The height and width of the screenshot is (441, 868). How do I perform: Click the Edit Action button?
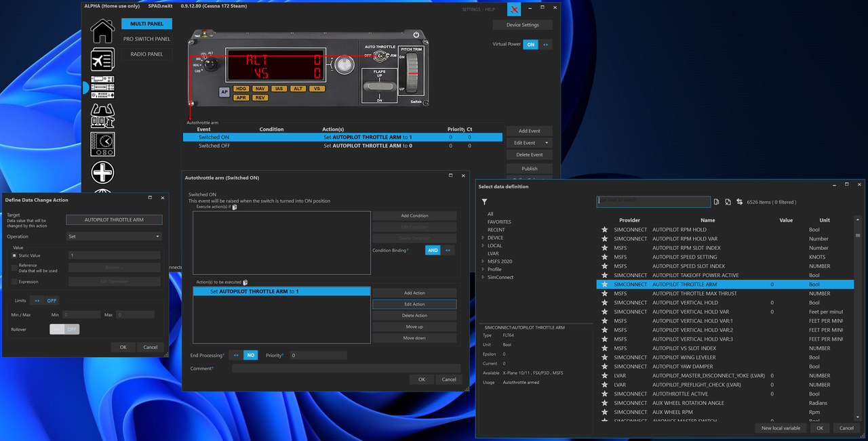click(x=414, y=304)
